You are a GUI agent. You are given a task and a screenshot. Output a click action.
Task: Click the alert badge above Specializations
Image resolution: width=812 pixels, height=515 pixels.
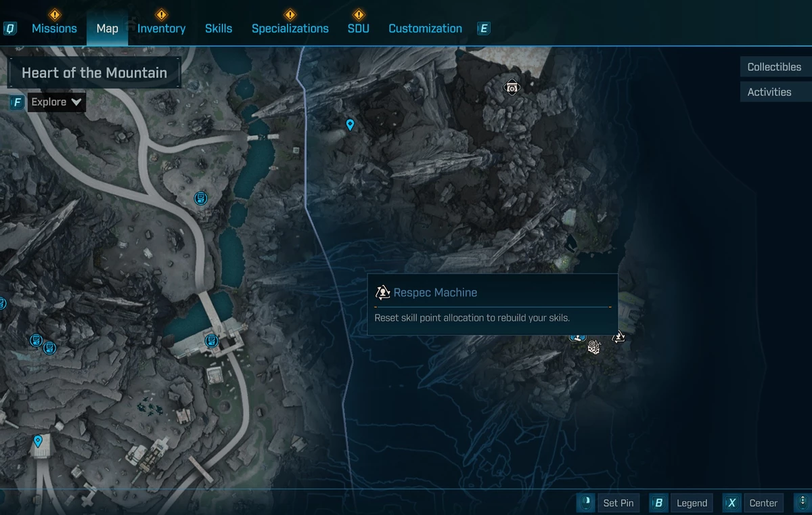(x=290, y=14)
